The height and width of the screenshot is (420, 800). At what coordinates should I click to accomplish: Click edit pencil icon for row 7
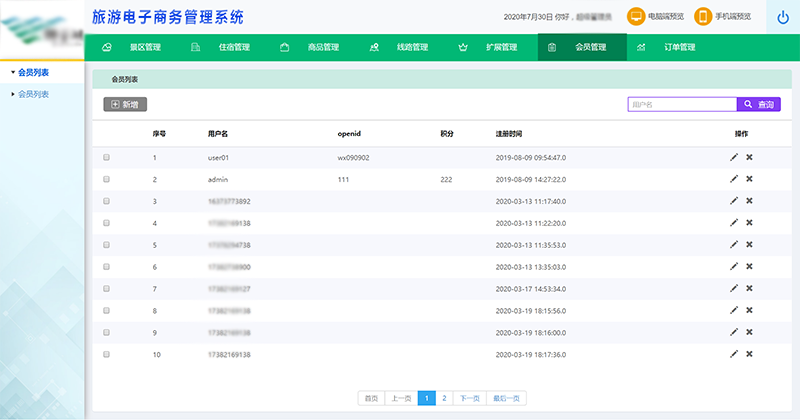tap(734, 289)
